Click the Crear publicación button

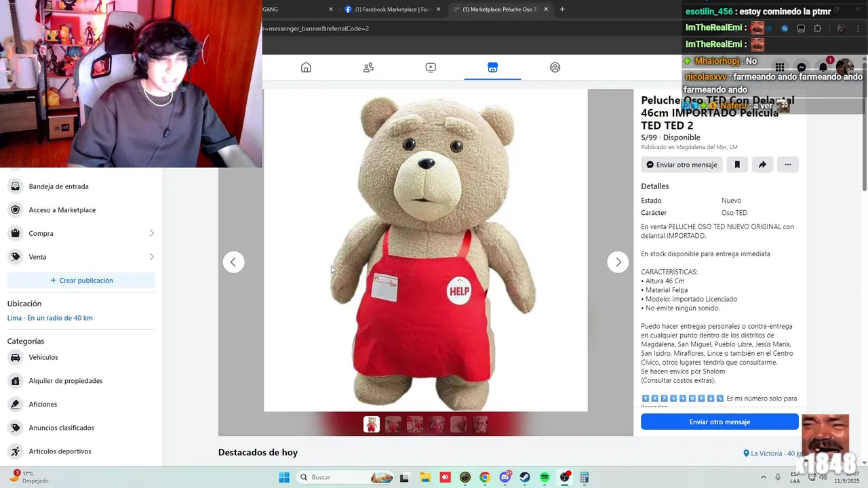(81, 281)
